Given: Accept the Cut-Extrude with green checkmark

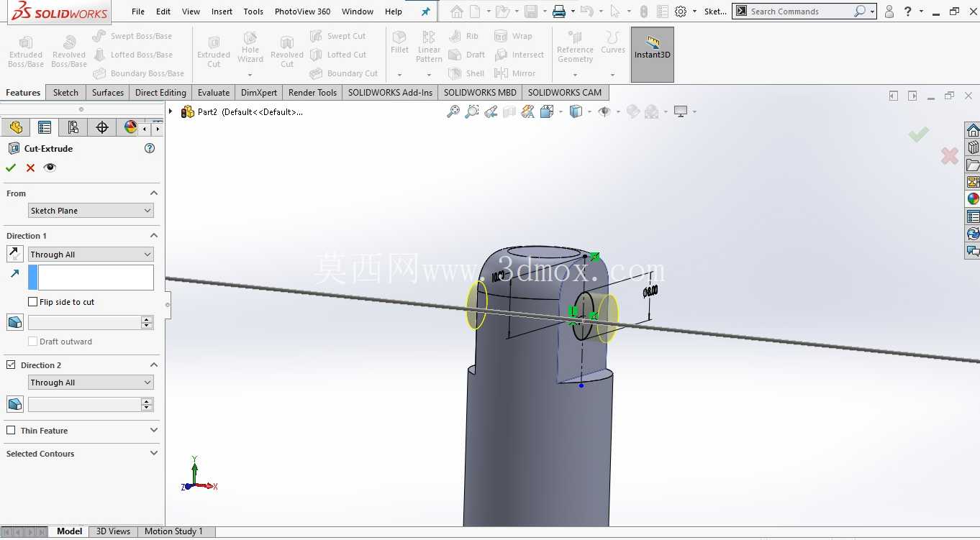Looking at the screenshot, I should pos(11,168).
